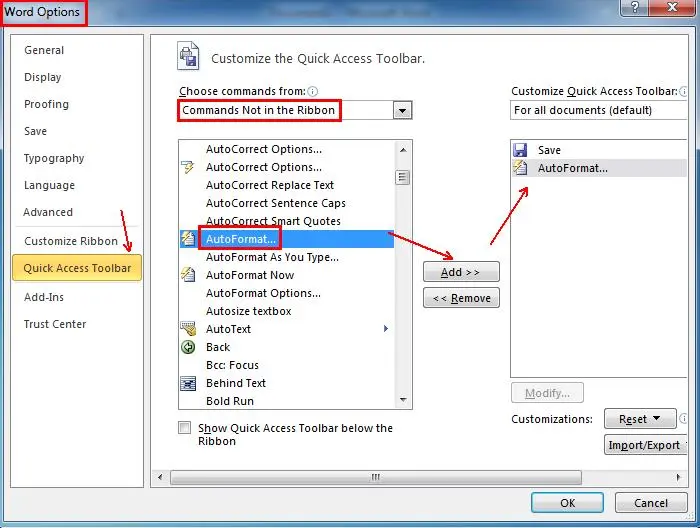Click the horizontal scrollbar thumb
Screen dimensions: 700x528
[376, 477]
